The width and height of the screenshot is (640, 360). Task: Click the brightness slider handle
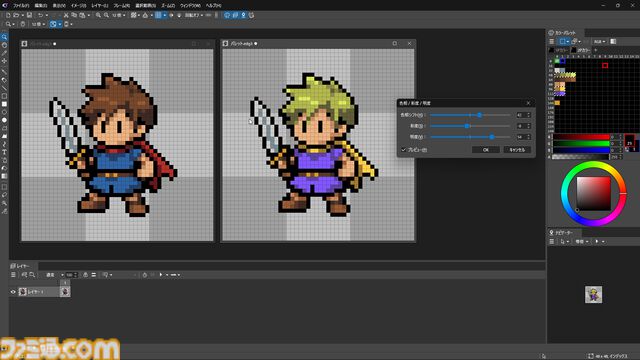tap(492, 137)
